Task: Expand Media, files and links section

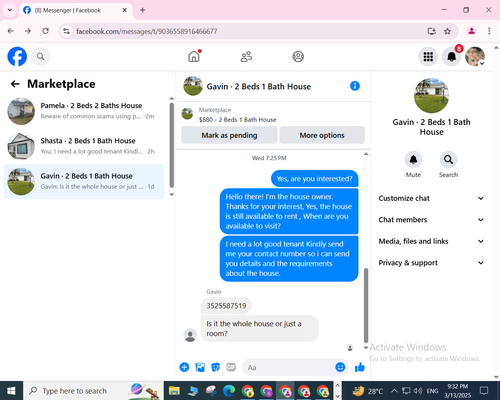Action: click(x=431, y=241)
